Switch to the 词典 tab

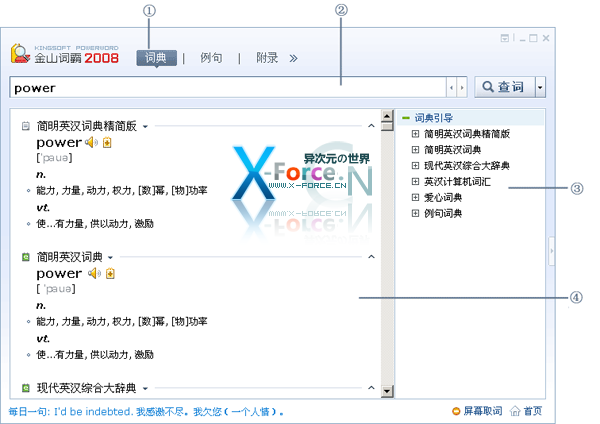coord(156,58)
